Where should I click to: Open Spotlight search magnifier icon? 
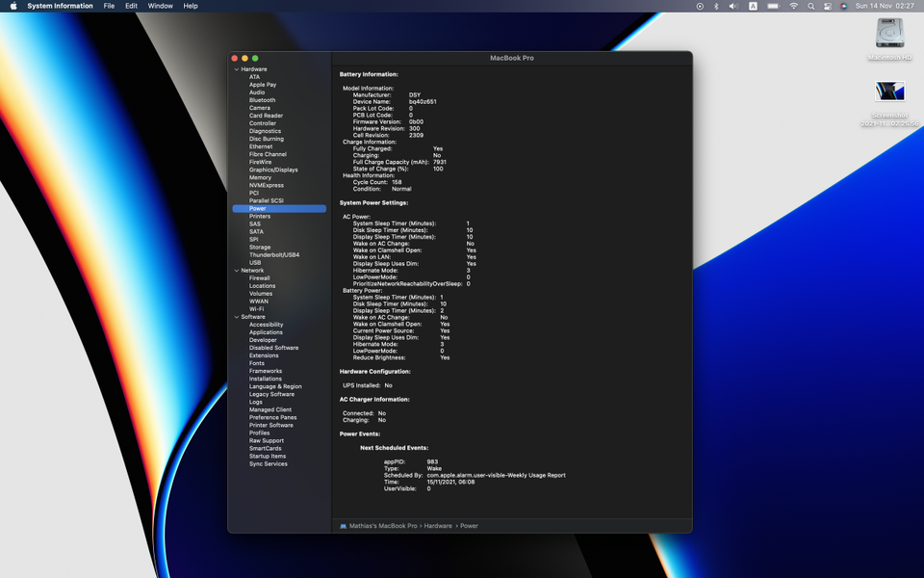[x=810, y=6]
